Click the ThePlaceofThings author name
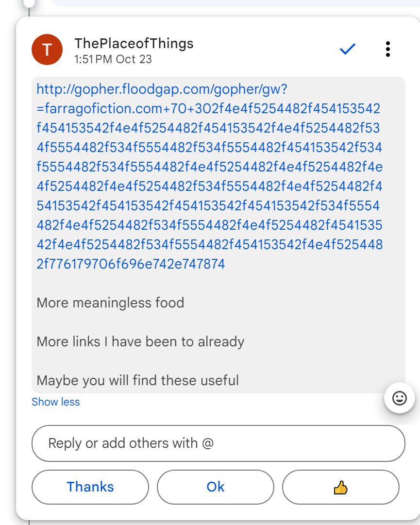 click(x=134, y=43)
